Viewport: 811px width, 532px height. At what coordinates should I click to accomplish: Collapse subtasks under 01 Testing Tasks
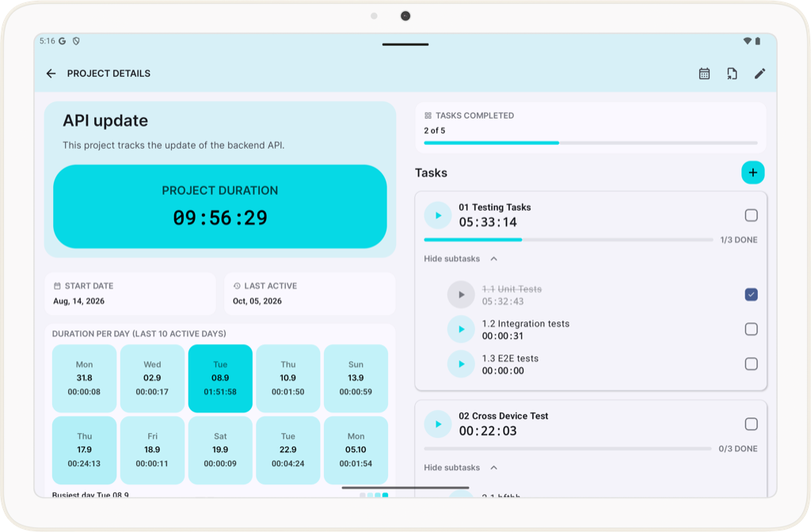(461, 259)
